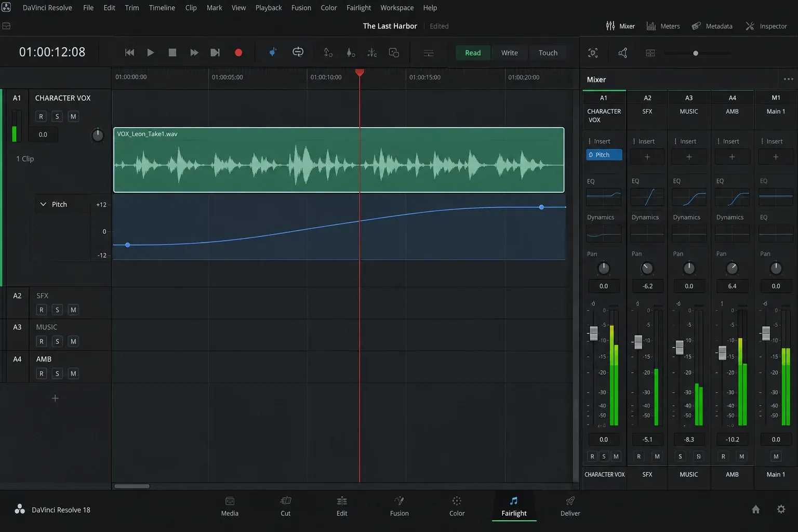
Task: Set automation mode to Read
Action: 473,53
